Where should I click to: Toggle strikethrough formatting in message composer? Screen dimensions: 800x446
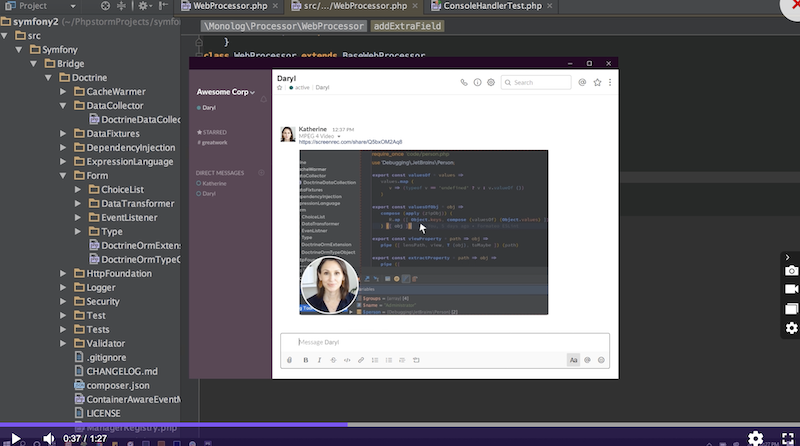[333, 360]
